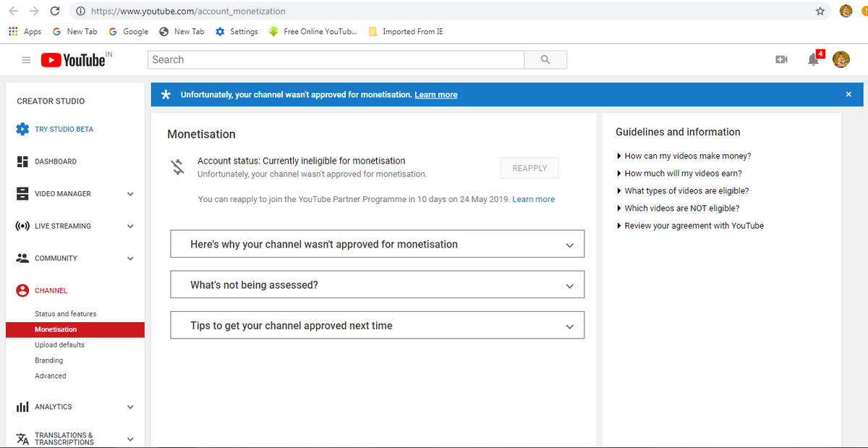Viewport: 868px width, 448px height.
Task: Click the Analytics bar chart icon
Action: 22,407
